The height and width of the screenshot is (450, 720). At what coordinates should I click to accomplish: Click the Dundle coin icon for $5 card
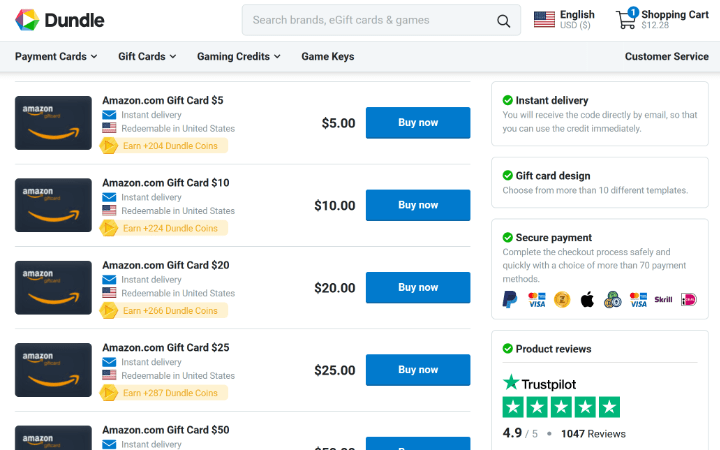[x=109, y=146]
